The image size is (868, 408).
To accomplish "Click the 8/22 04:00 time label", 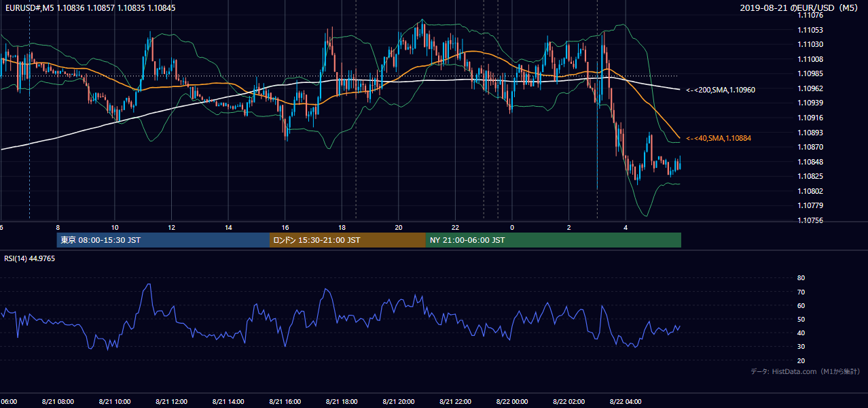I will (x=626, y=402).
